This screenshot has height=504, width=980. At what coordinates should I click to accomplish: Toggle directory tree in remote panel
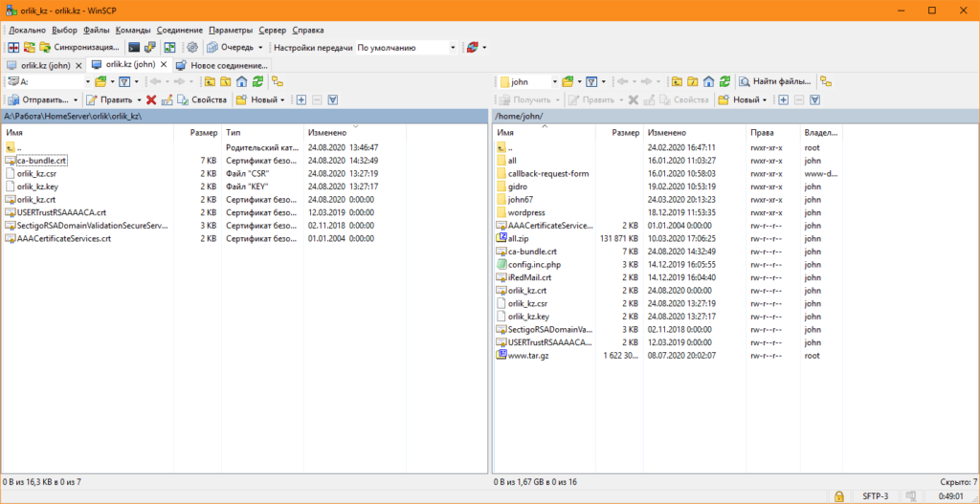coord(826,81)
